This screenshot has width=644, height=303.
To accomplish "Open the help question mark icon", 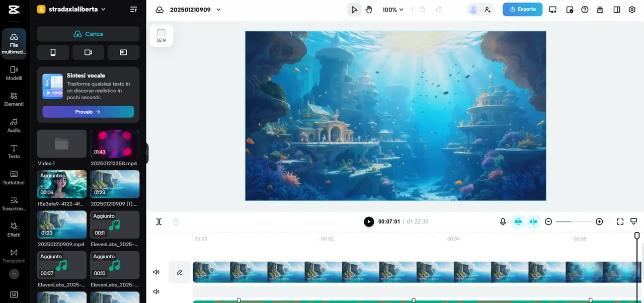I will tap(585, 10).
